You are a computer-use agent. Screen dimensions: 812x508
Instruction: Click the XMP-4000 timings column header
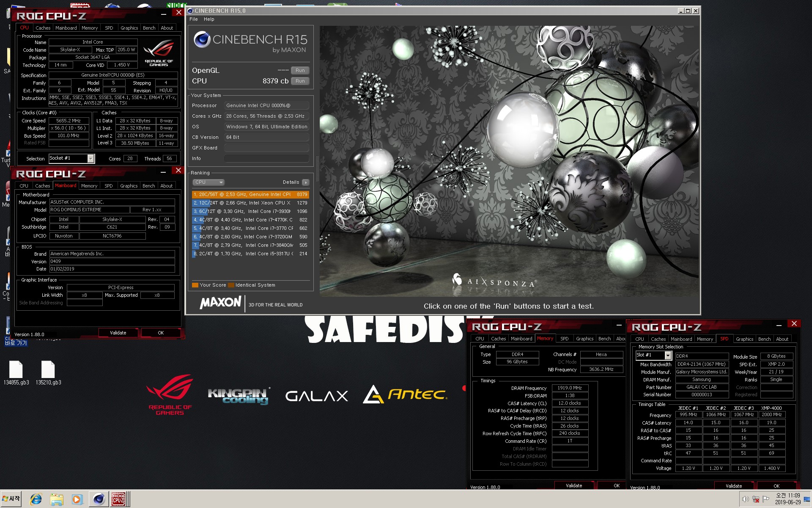click(x=771, y=408)
